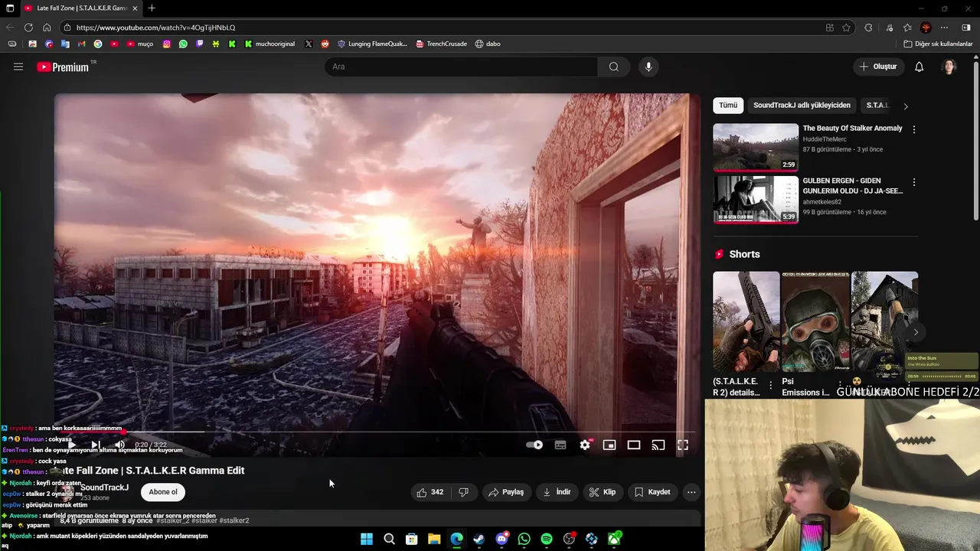Expand filter chips with right arrow
This screenshot has height=551, width=980.
pyautogui.click(x=906, y=106)
